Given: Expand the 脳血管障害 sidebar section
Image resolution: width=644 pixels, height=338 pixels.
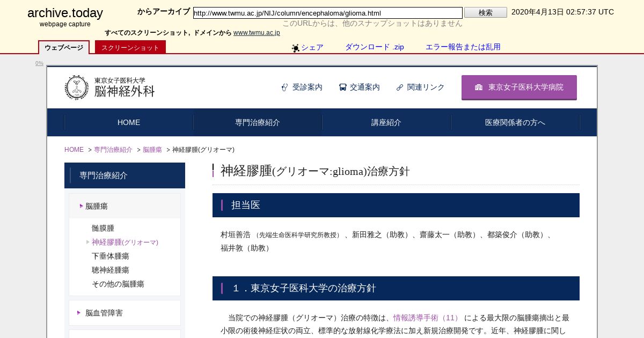Looking at the screenshot, I should tap(125, 313).
